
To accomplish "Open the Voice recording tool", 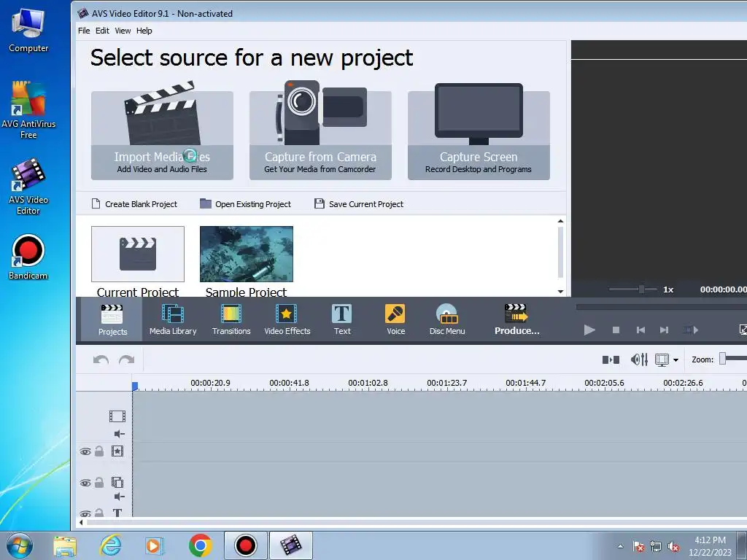I will [x=395, y=319].
